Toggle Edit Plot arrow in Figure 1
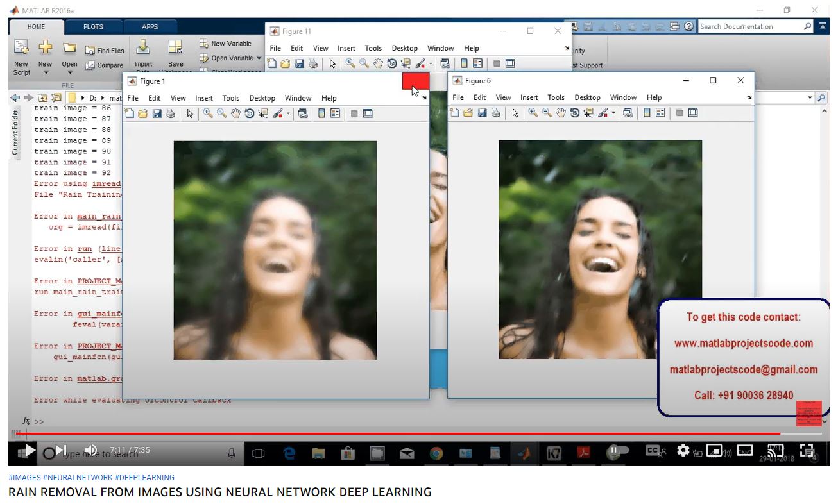This screenshot has height=504, width=838. point(190,113)
